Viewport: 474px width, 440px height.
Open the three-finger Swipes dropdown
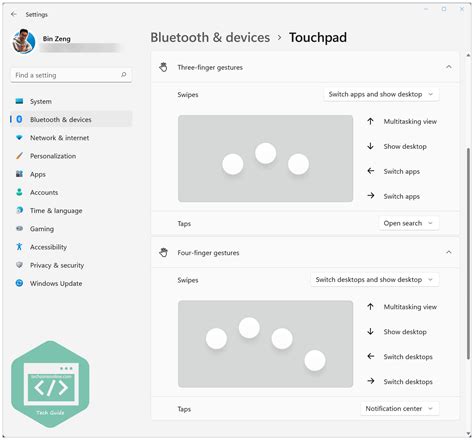click(381, 94)
